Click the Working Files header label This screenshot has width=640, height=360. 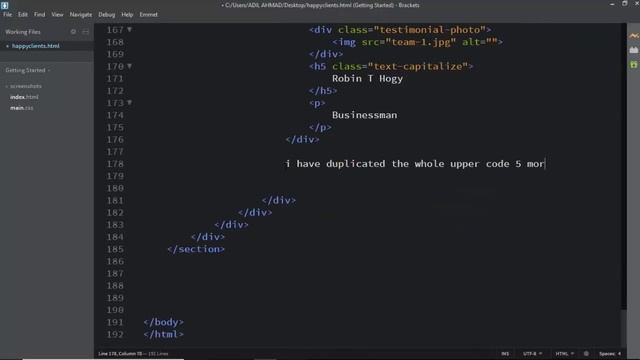[x=23, y=32]
